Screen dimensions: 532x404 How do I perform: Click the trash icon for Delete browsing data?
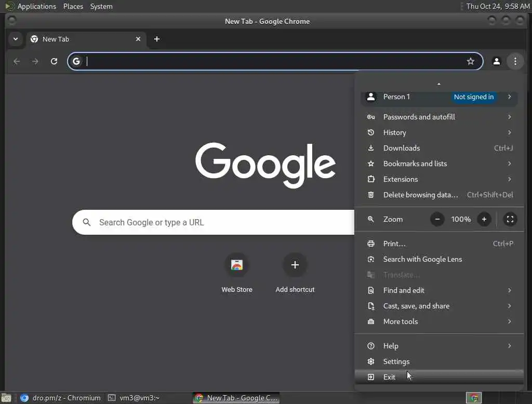pos(371,195)
